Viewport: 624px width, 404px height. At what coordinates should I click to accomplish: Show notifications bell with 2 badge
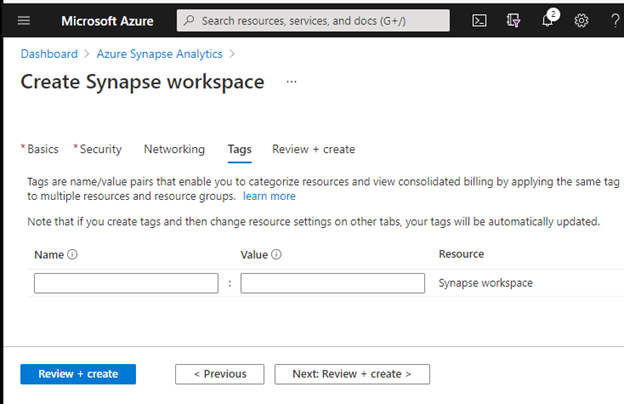click(x=549, y=19)
